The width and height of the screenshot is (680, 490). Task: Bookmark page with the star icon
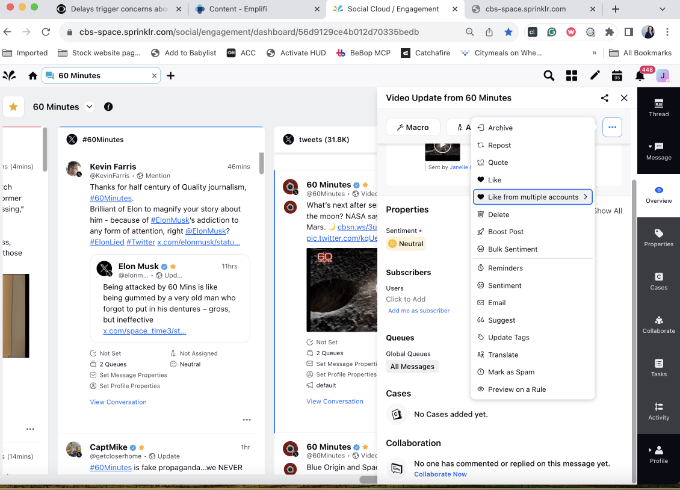(x=508, y=32)
